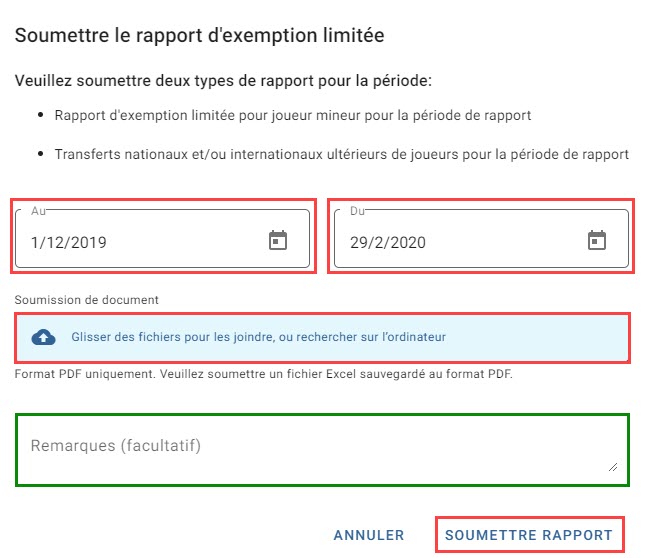Open the calendar picker in the Du field
The width and height of the screenshot is (650, 558).
pyautogui.click(x=597, y=240)
